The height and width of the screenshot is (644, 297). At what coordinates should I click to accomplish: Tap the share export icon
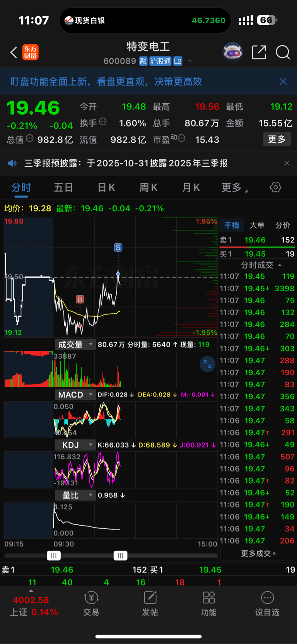259,52
